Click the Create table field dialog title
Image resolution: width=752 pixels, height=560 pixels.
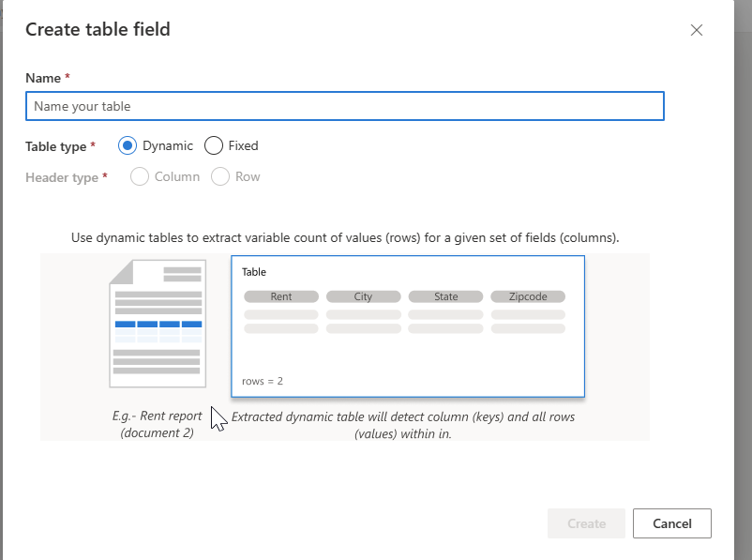click(98, 29)
